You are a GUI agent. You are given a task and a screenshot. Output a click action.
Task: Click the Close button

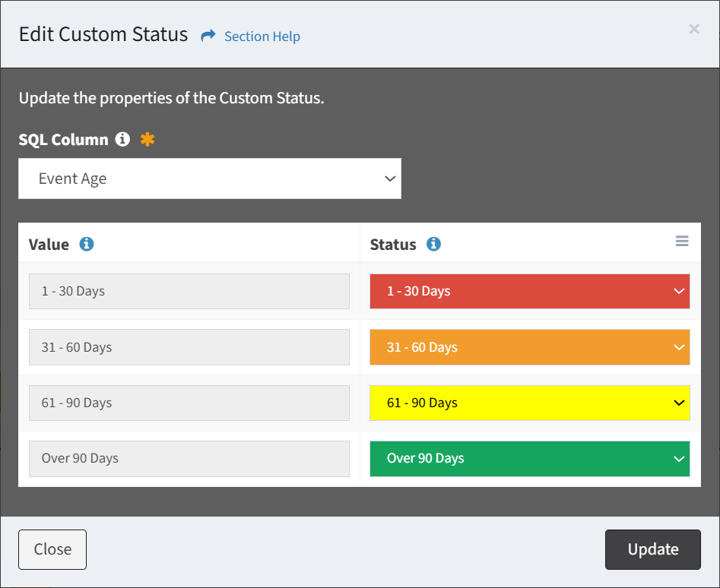click(x=52, y=549)
